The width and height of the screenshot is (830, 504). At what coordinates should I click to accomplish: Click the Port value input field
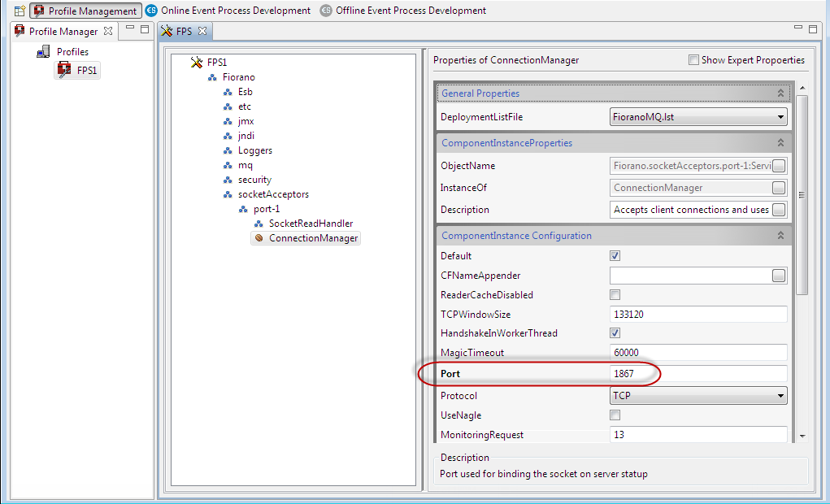[x=697, y=374]
